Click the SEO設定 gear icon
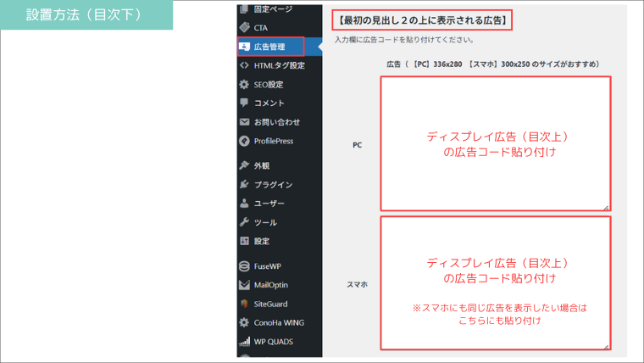This screenshot has width=644, height=363. click(244, 84)
